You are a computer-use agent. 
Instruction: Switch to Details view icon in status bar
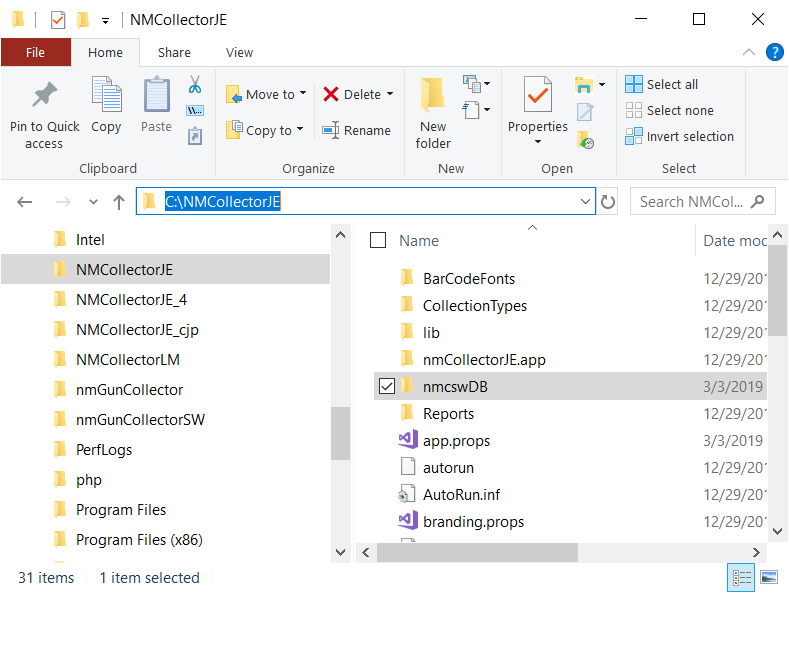[x=741, y=578]
